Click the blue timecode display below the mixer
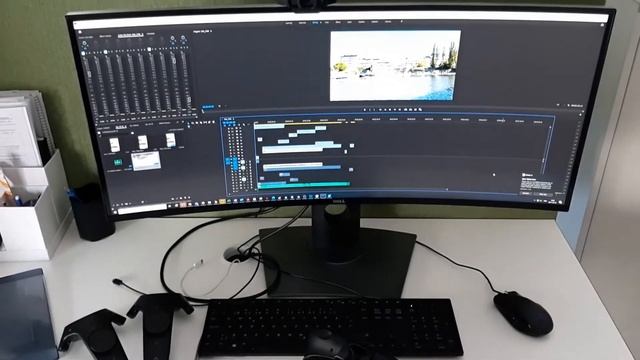Viewport: 640px width, 360px height. click(x=208, y=107)
